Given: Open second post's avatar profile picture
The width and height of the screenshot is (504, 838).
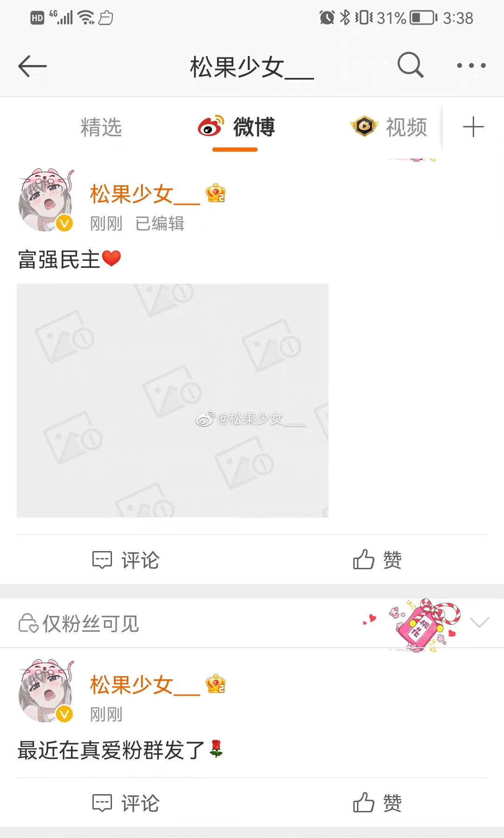Looking at the screenshot, I should [x=46, y=691].
